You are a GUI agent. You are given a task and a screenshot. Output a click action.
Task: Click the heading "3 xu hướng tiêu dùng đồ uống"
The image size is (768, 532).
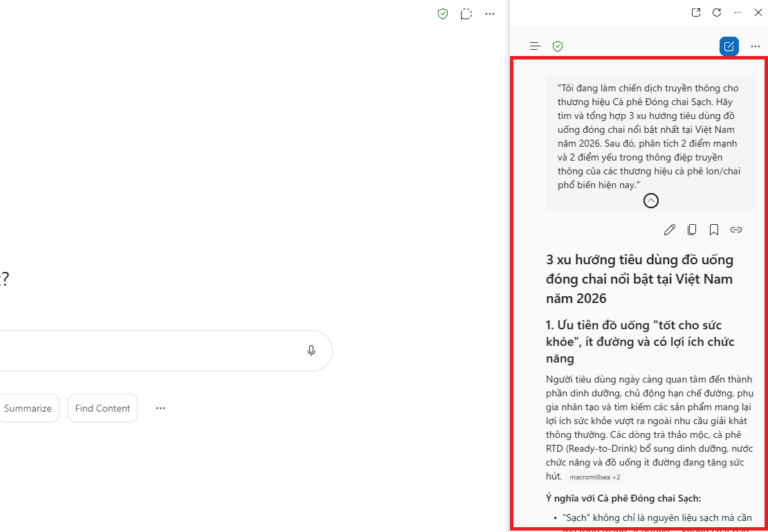pos(640,279)
